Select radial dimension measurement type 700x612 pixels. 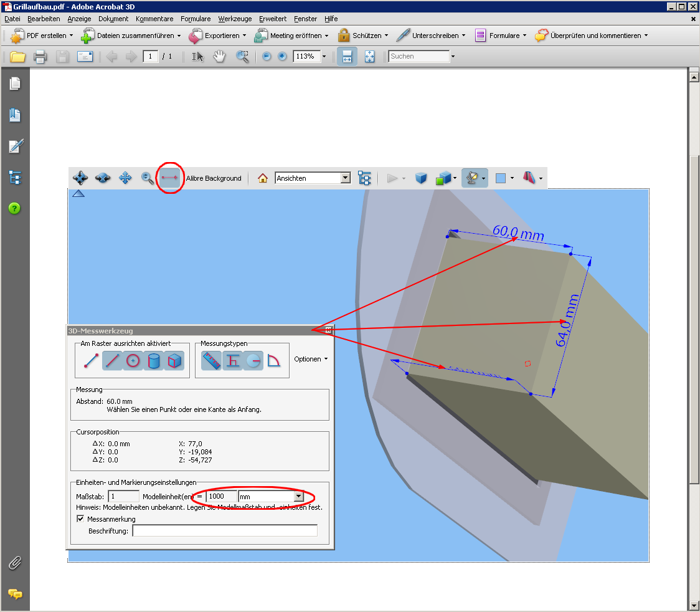pyautogui.click(x=253, y=360)
